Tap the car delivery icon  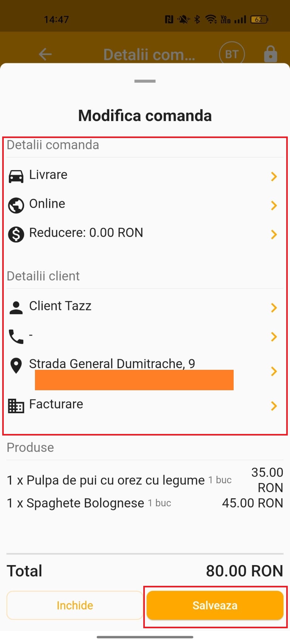16,176
